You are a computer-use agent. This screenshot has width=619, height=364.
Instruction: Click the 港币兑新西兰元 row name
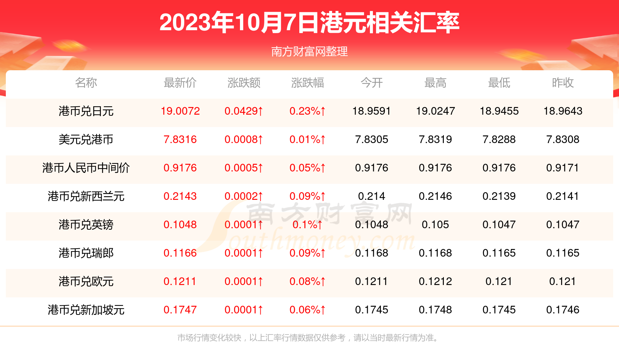(86, 196)
